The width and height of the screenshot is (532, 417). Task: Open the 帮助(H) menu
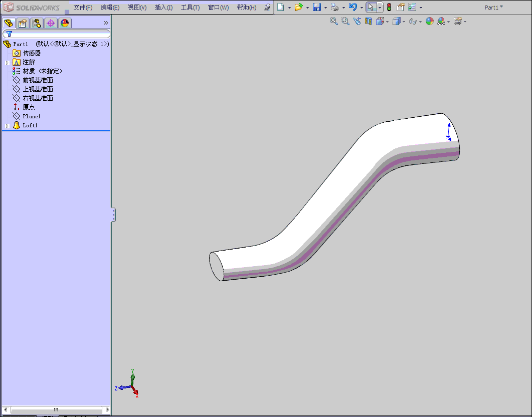(247, 8)
